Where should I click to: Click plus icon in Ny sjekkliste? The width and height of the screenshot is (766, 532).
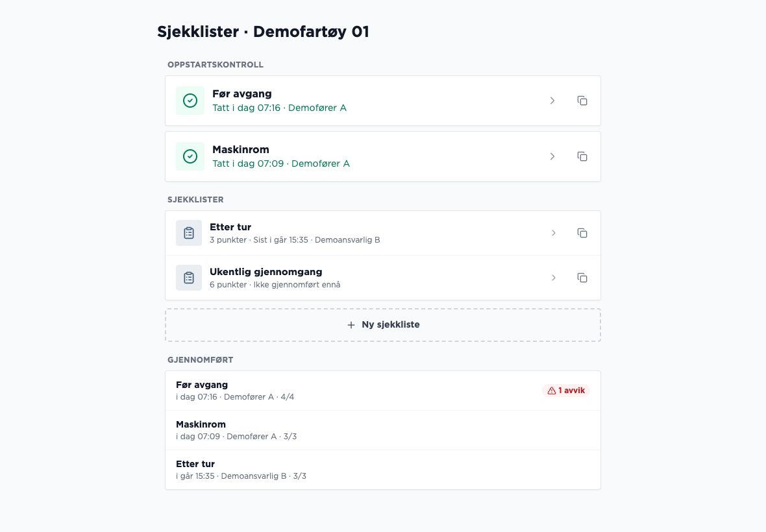coord(351,325)
